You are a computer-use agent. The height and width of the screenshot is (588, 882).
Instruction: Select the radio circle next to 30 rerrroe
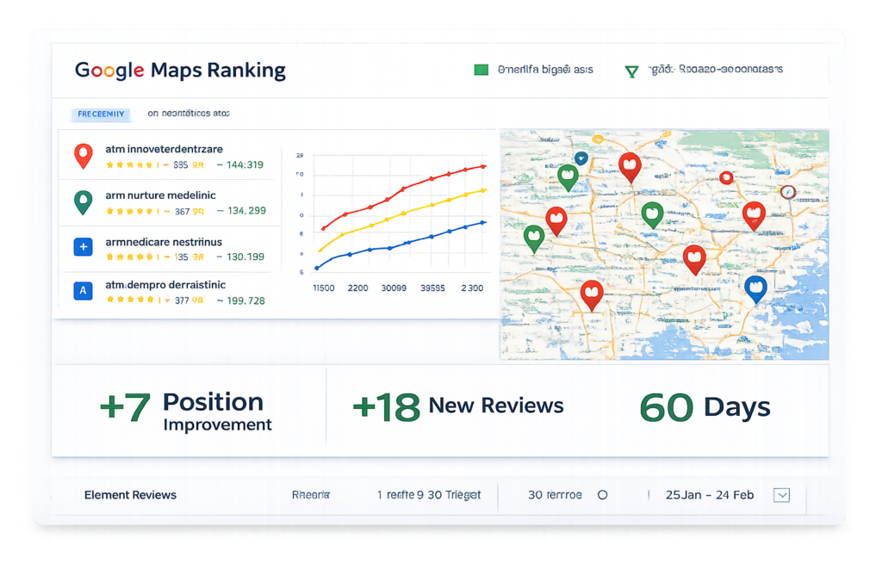click(x=603, y=495)
